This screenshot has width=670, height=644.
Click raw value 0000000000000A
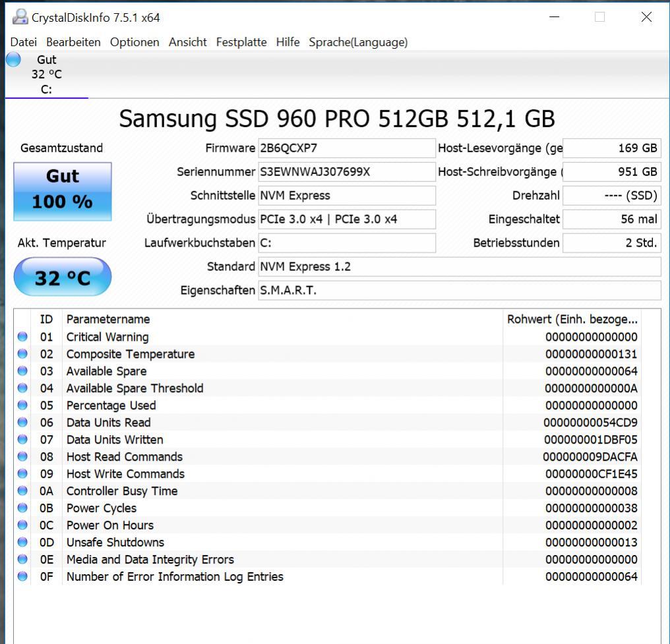click(x=592, y=388)
